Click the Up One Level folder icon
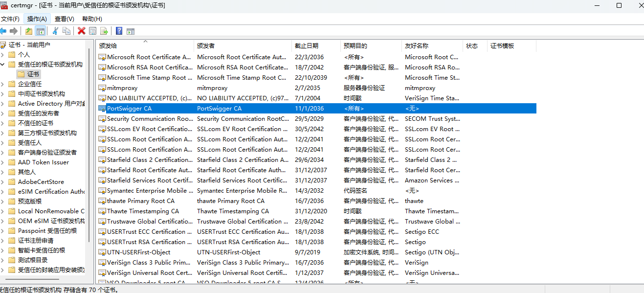 click(x=29, y=31)
